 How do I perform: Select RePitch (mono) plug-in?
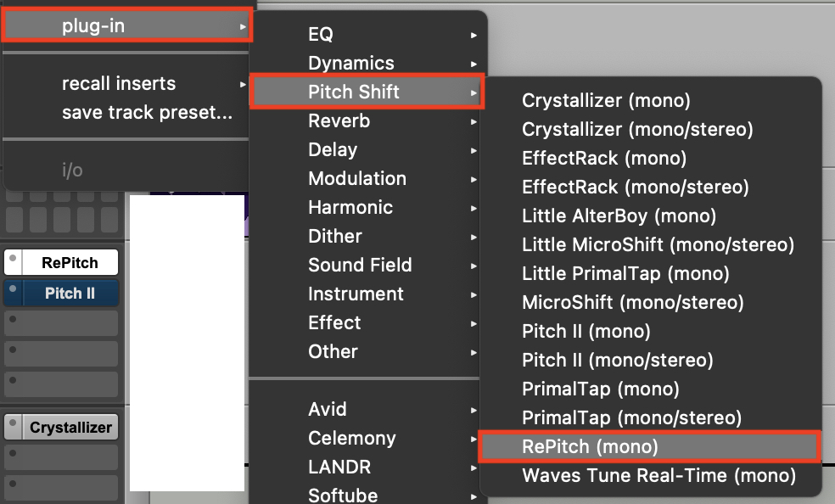[590, 446]
